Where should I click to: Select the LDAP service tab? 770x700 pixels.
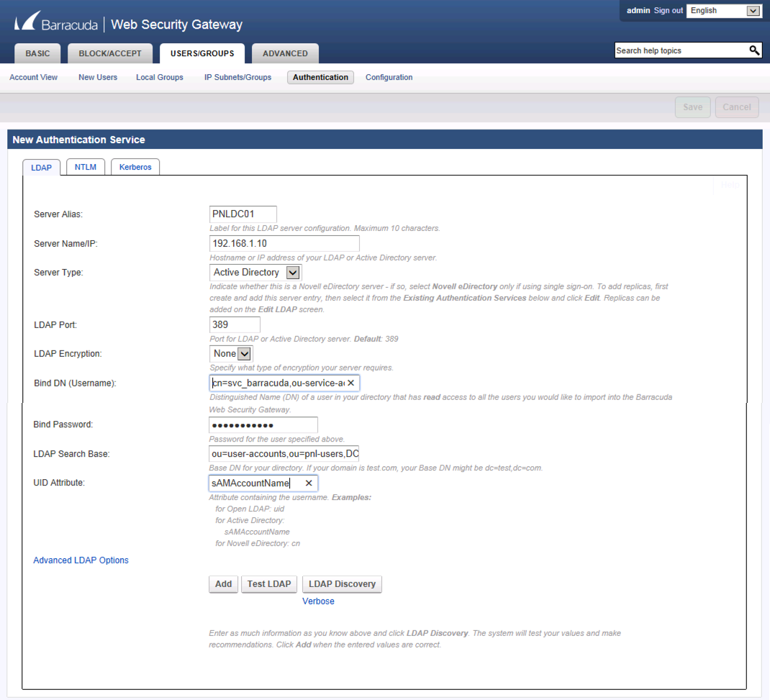tap(41, 168)
